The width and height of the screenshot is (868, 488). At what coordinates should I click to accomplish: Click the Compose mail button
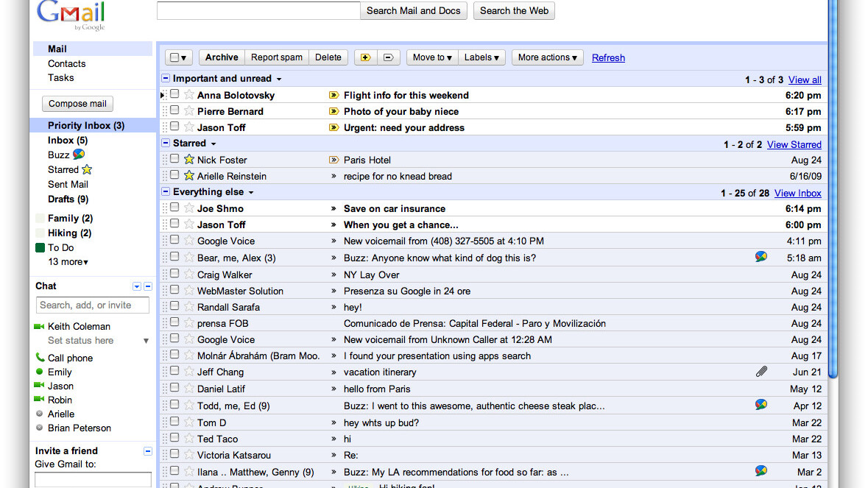click(77, 104)
